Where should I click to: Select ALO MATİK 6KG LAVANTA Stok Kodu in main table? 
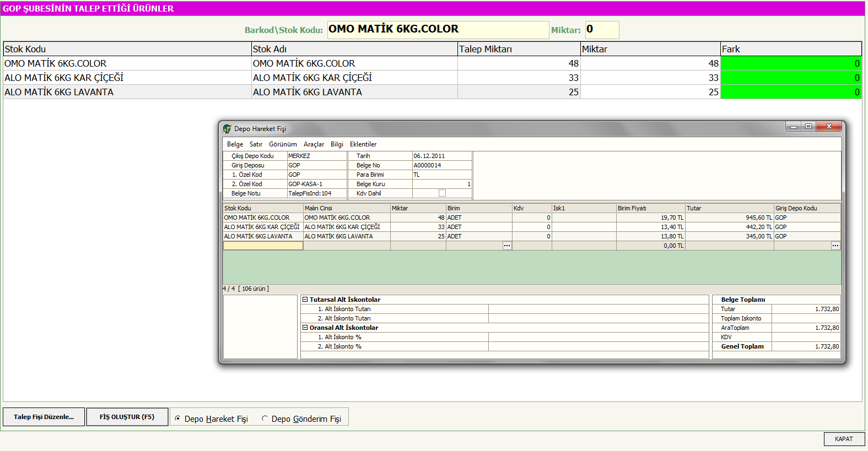(127, 92)
